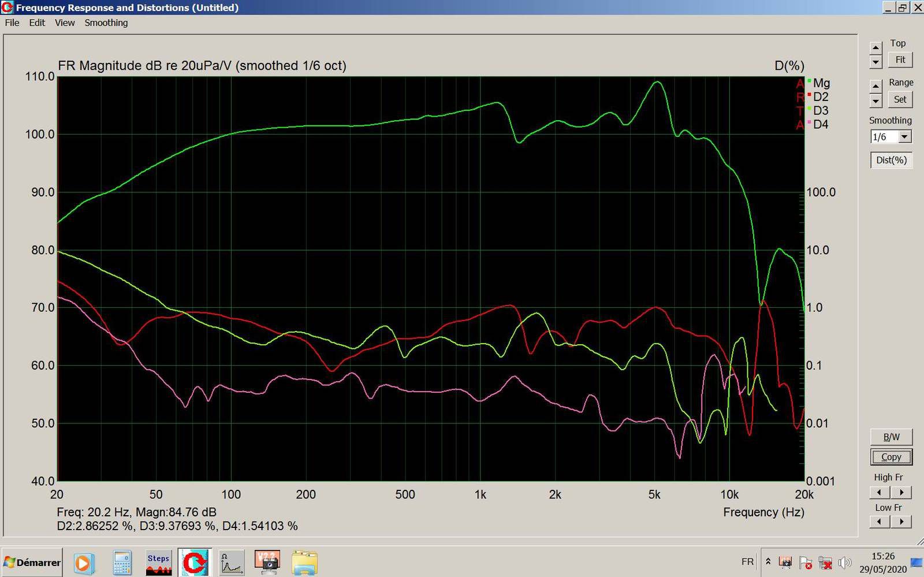Show hidden tray icons arrow
924x577 pixels.
pos(768,561)
